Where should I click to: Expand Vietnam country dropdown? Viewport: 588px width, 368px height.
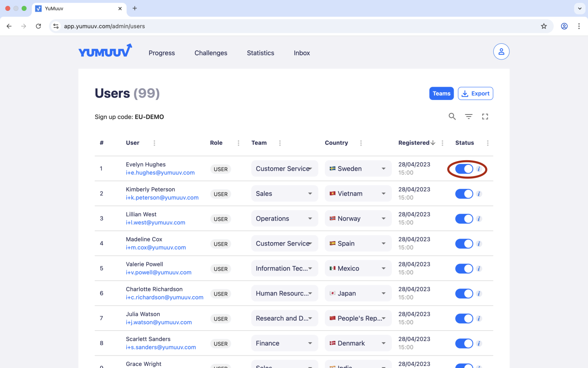tap(358, 194)
